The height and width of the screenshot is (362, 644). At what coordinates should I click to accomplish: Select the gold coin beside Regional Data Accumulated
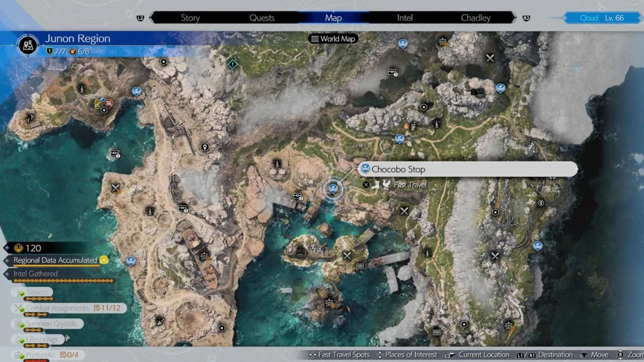tap(104, 260)
